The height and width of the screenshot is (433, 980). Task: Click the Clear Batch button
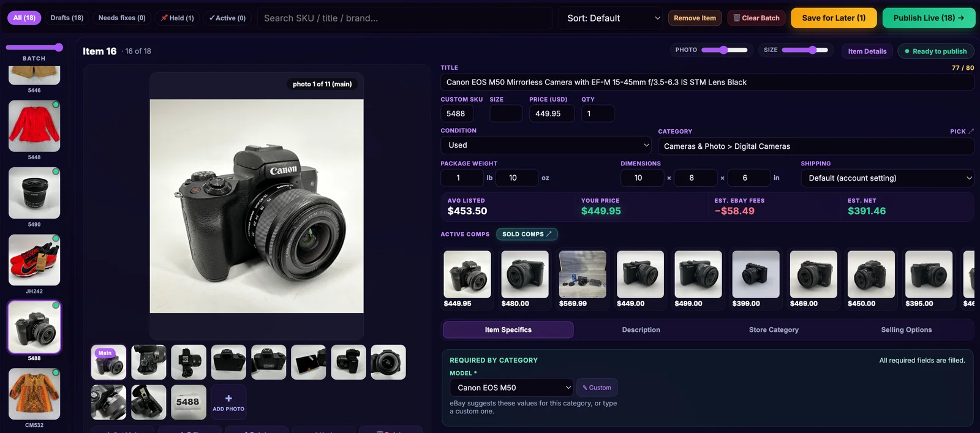[756, 18]
